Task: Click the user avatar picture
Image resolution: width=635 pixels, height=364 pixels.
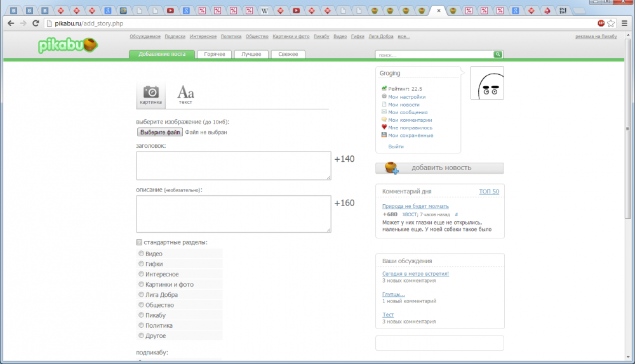Action: click(x=487, y=83)
